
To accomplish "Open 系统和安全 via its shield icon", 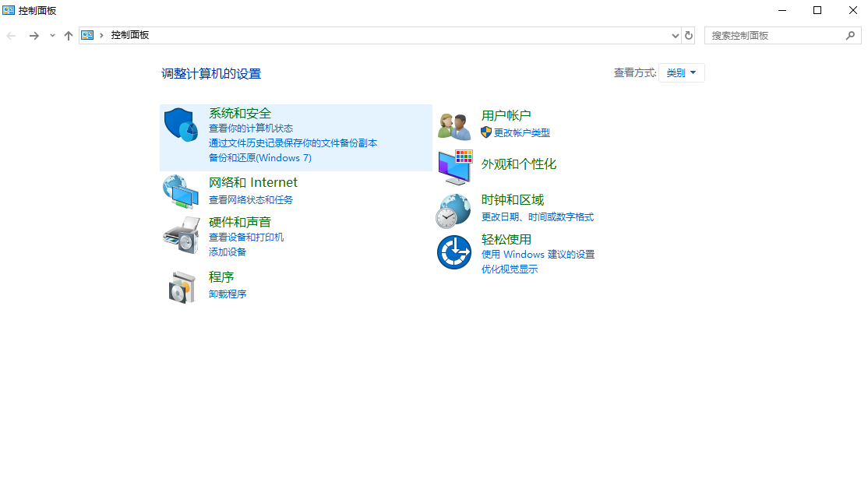I will [181, 125].
